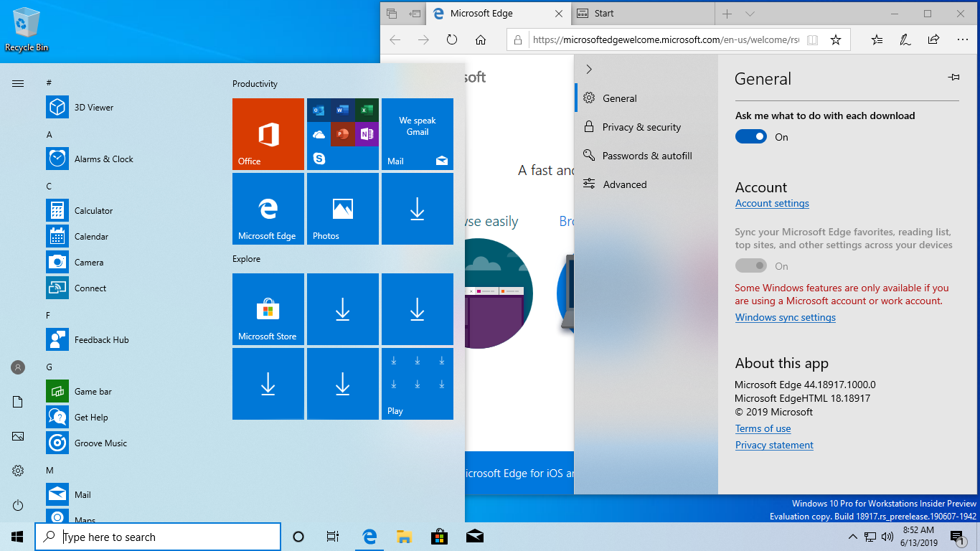Open File Explorer from taskbar
This screenshot has height=551, width=980.
(x=404, y=537)
